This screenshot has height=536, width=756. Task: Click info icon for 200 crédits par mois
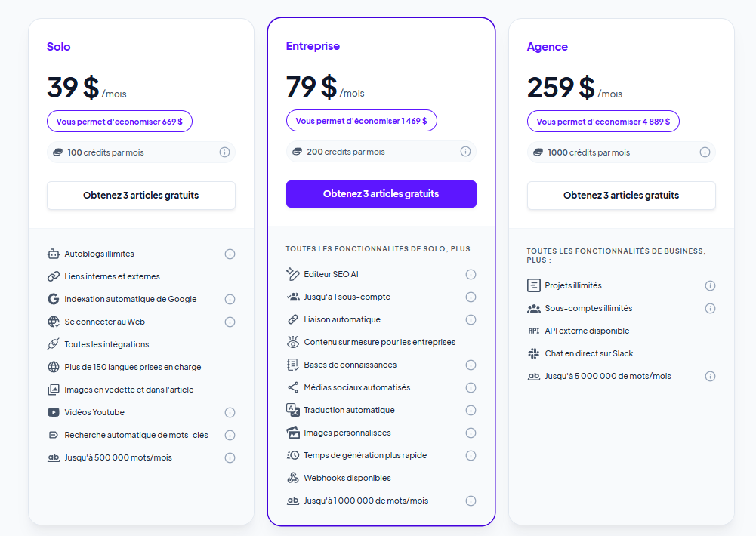(x=465, y=151)
